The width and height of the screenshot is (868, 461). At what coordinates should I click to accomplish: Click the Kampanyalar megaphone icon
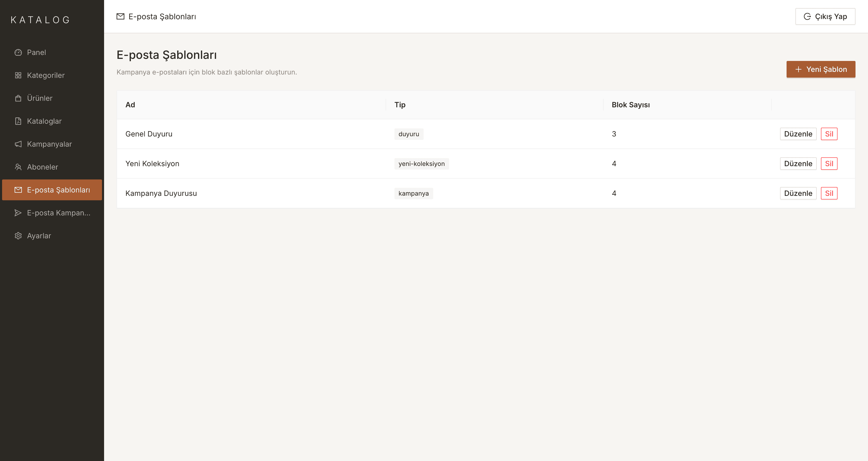(x=18, y=144)
